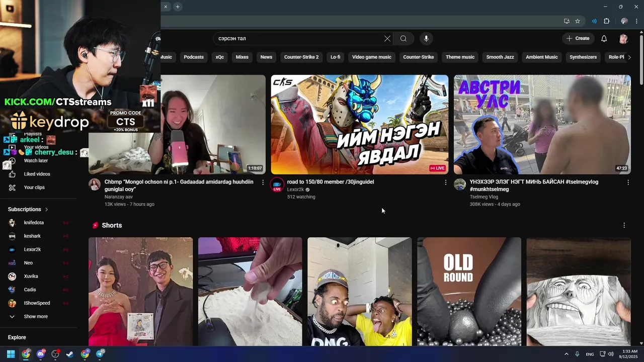The width and height of the screenshot is (644, 362).
Task: Select the Podcasts filter chip
Action: click(194, 57)
